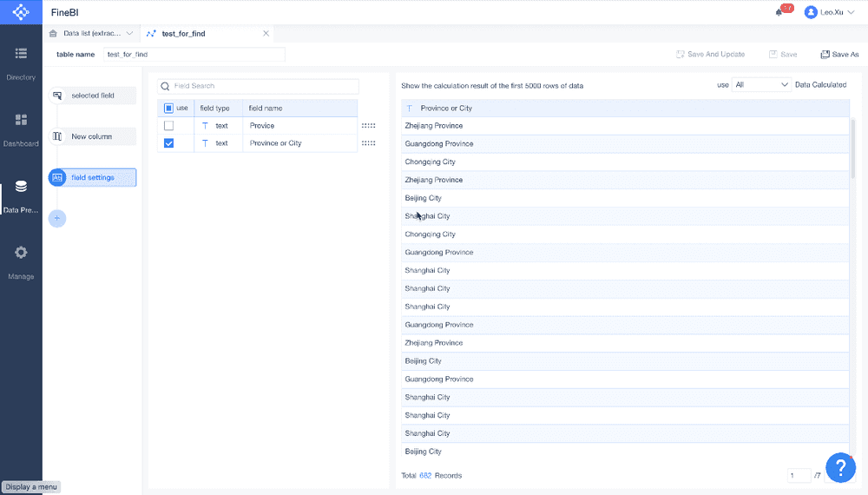868x495 pixels.
Task: Enable the Provice field checkbox
Action: click(x=169, y=126)
